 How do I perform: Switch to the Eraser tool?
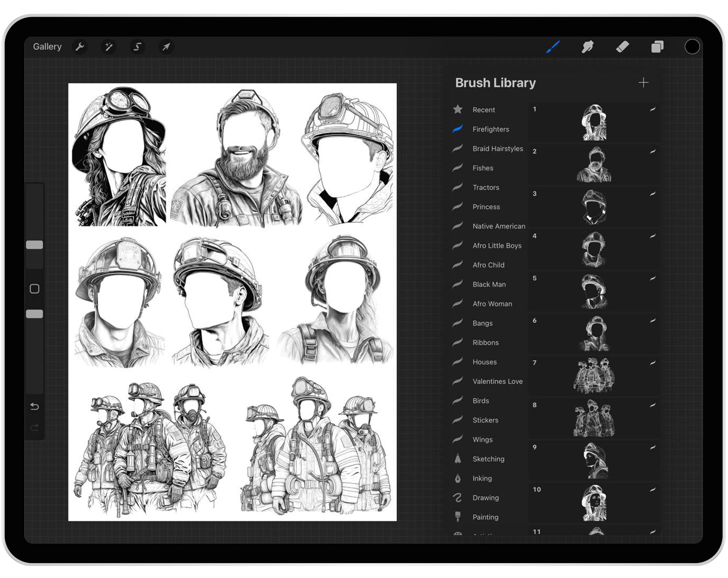623,47
